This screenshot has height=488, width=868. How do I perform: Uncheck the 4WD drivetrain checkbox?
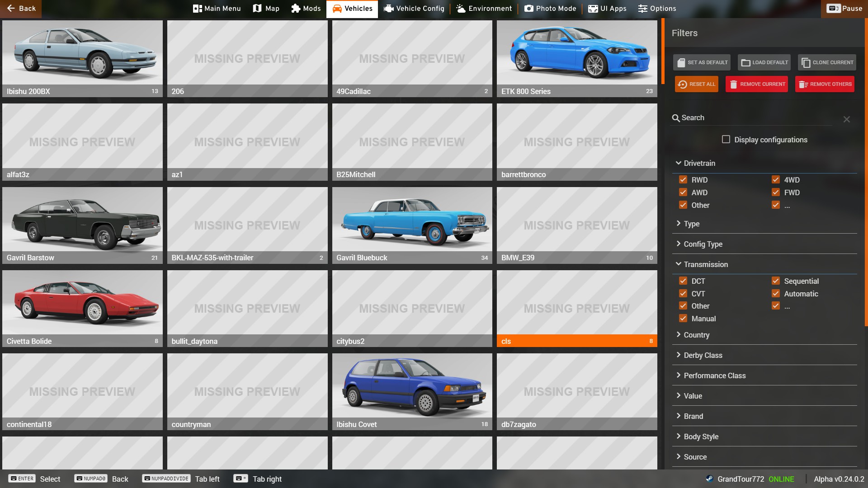tap(776, 180)
